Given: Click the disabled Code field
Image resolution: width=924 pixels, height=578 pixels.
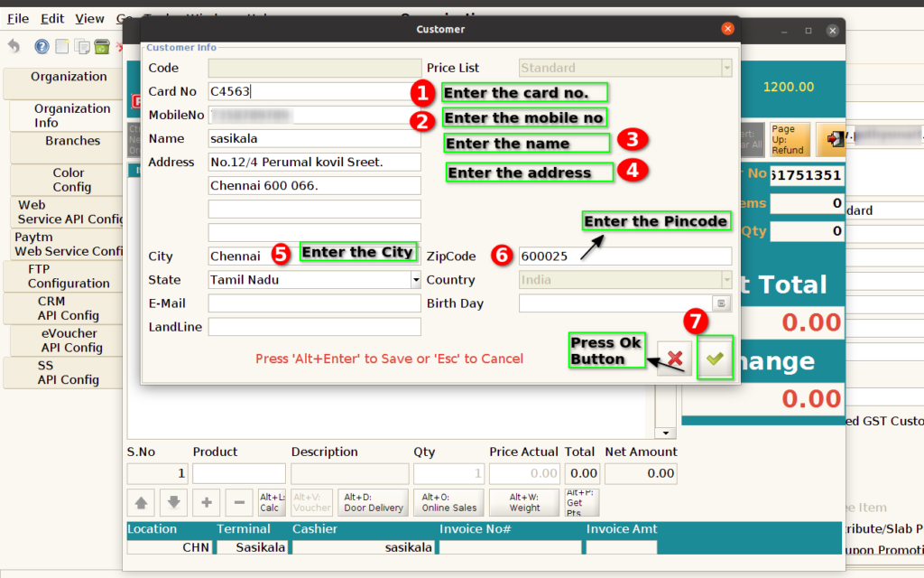Looking at the screenshot, I should tap(315, 68).
